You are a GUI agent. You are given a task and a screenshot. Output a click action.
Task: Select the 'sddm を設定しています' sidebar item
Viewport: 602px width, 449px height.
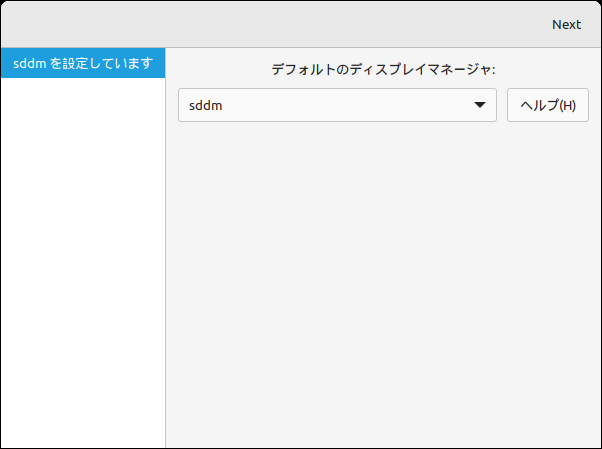pos(83,63)
